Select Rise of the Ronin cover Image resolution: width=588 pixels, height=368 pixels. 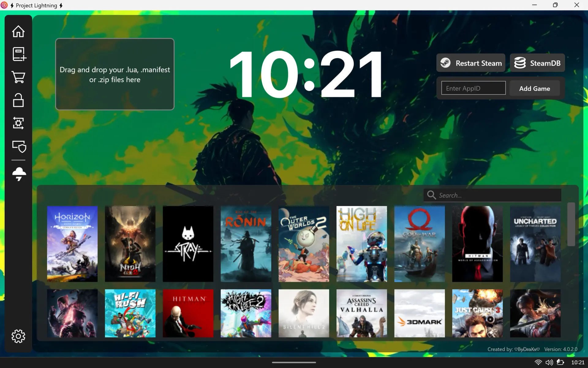click(246, 244)
